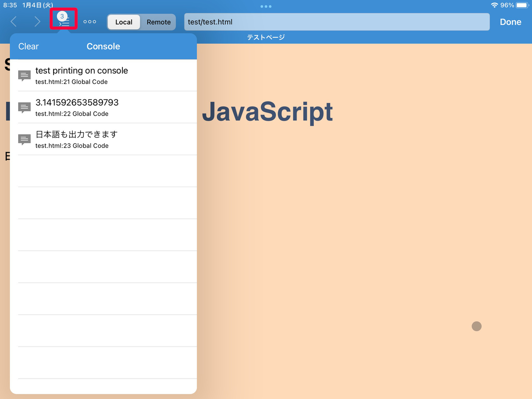Tap the battery status icon
Viewport: 532px width, 399px height.
(x=522, y=5)
